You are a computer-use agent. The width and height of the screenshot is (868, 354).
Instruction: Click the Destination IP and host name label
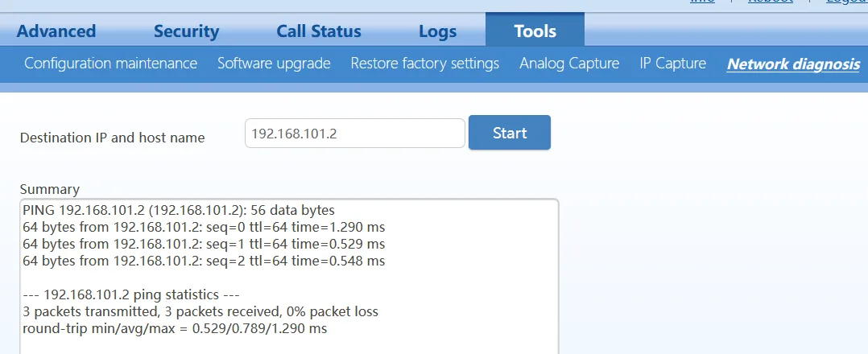[x=113, y=138]
